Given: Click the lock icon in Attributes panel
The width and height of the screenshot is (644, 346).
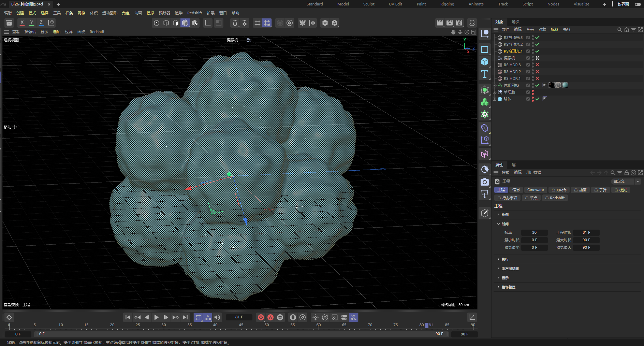Looking at the screenshot, I should [627, 173].
